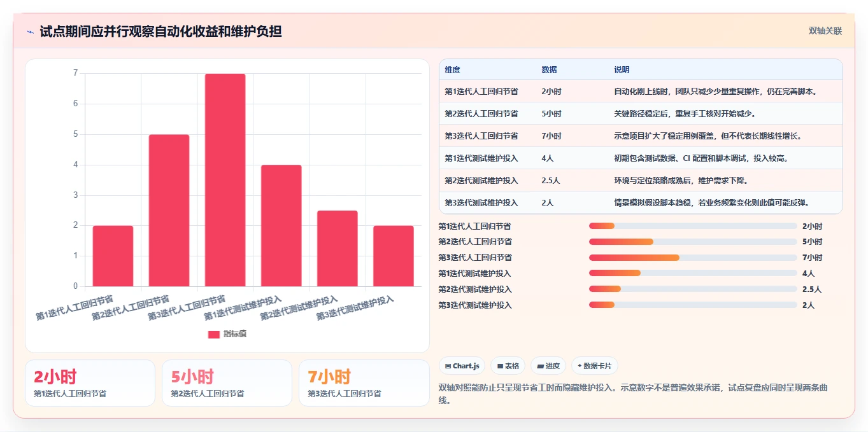Click the chart bar for 第3迭代测试维护投入
This screenshot has height=432, width=868.
pyautogui.click(x=393, y=256)
